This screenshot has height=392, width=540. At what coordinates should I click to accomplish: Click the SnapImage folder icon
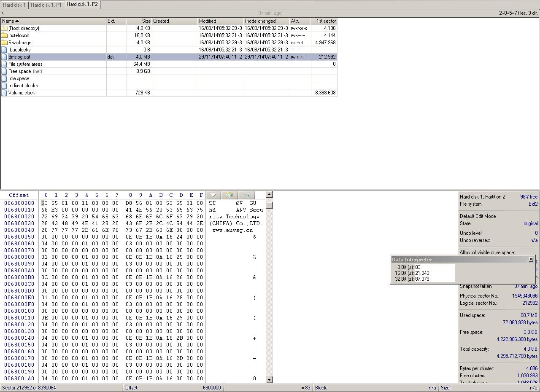[4, 43]
